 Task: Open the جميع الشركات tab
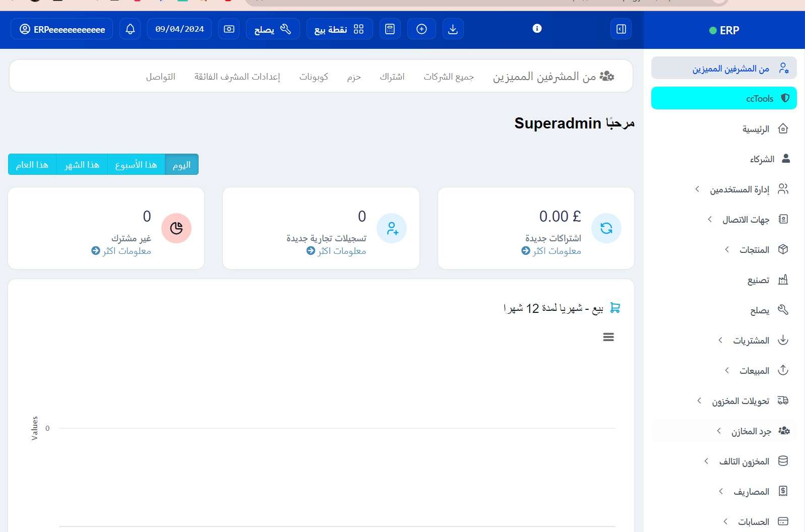pyautogui.click(x=448, y=77)
